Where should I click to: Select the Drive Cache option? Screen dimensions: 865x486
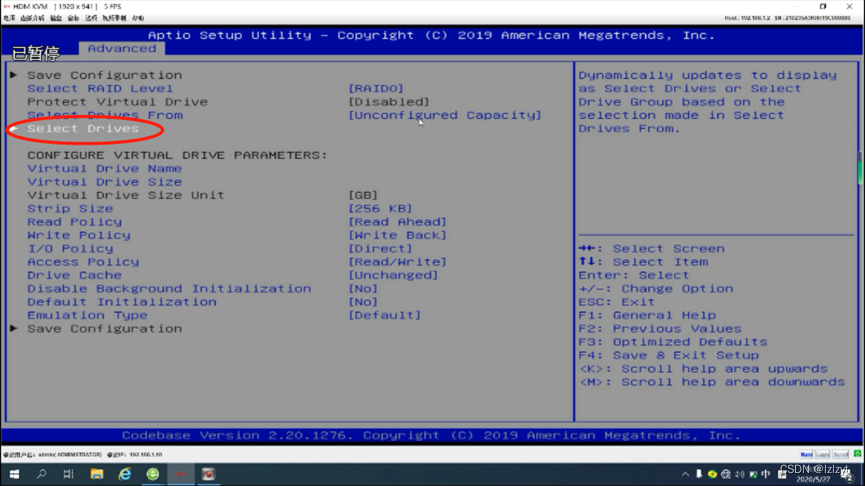74,275
